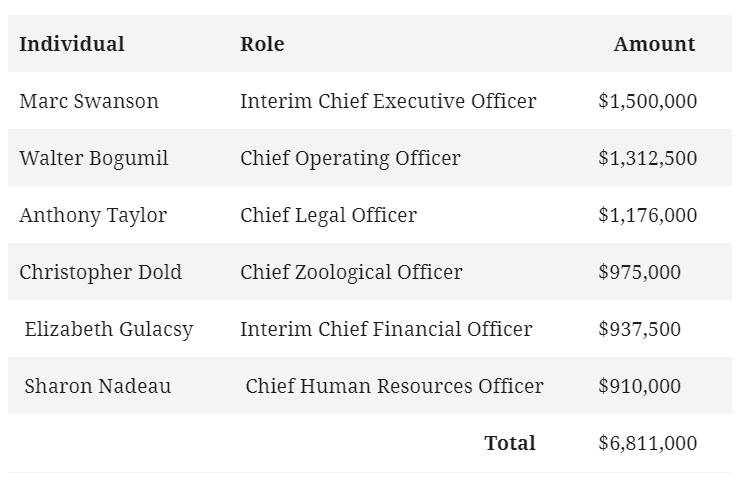Click the Individual column header

(x=72, y=44)
